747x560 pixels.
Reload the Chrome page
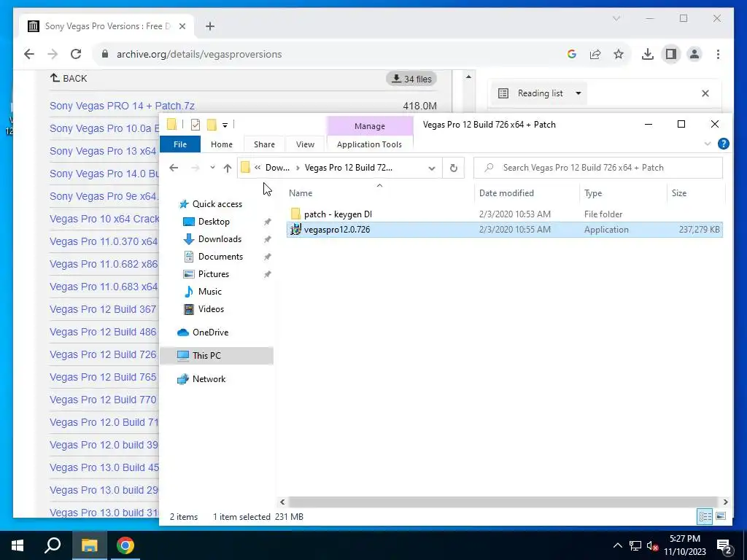pyautogui.click(x=76, y=54)
